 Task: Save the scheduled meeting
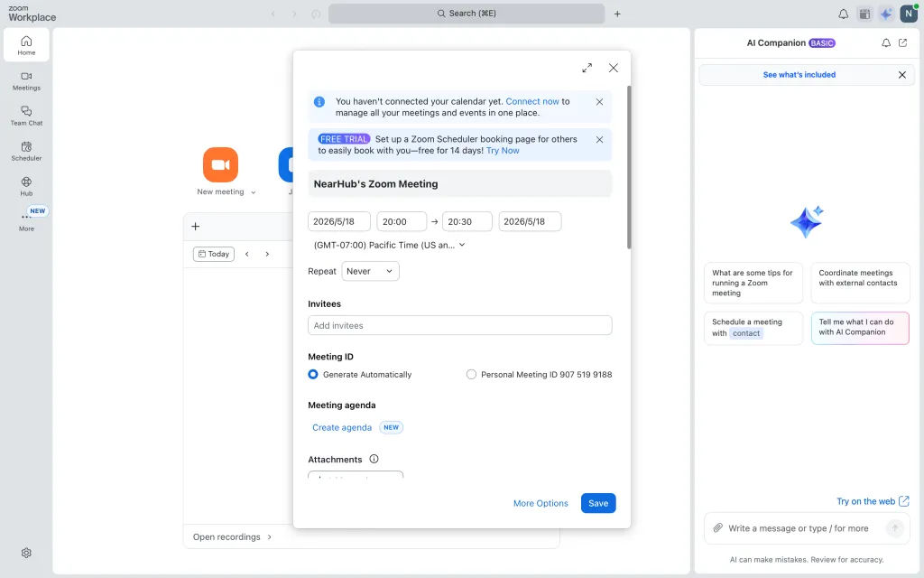[598, 503]
